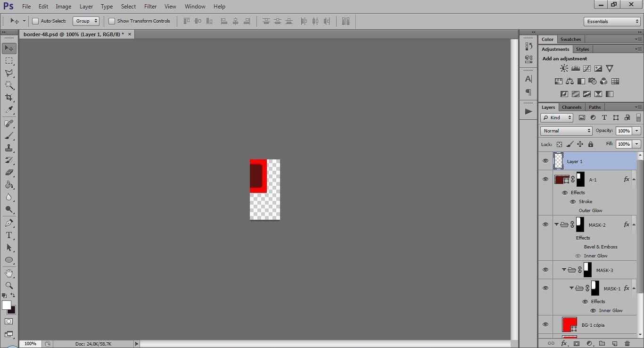Select the Ellipse shape tool
644x348 pixels.
click(x=9, y=260)
